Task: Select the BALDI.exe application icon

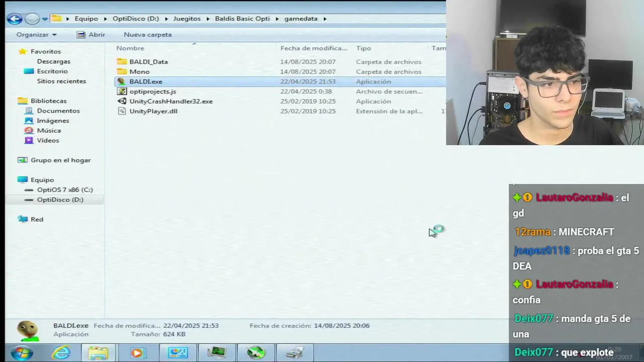Action: tap(121, 81)
